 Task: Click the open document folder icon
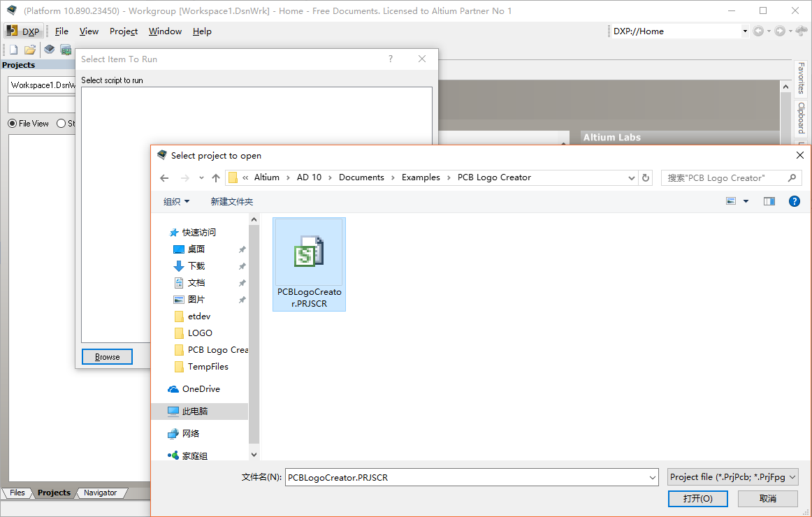point(30,50)
